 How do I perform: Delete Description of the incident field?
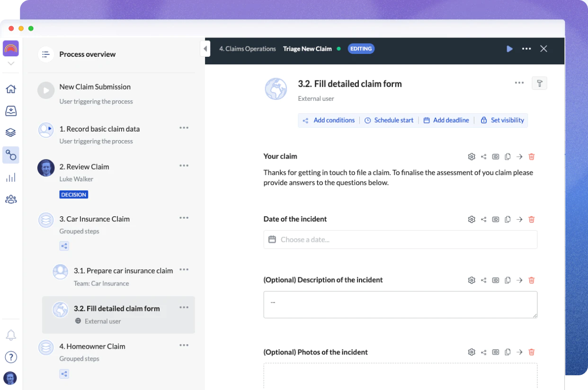532,280
